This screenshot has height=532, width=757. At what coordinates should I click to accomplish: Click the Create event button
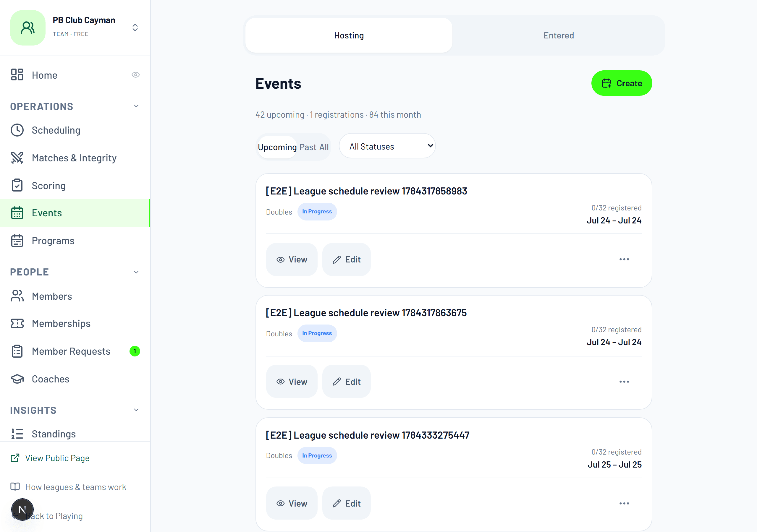(x=622, y=83)
